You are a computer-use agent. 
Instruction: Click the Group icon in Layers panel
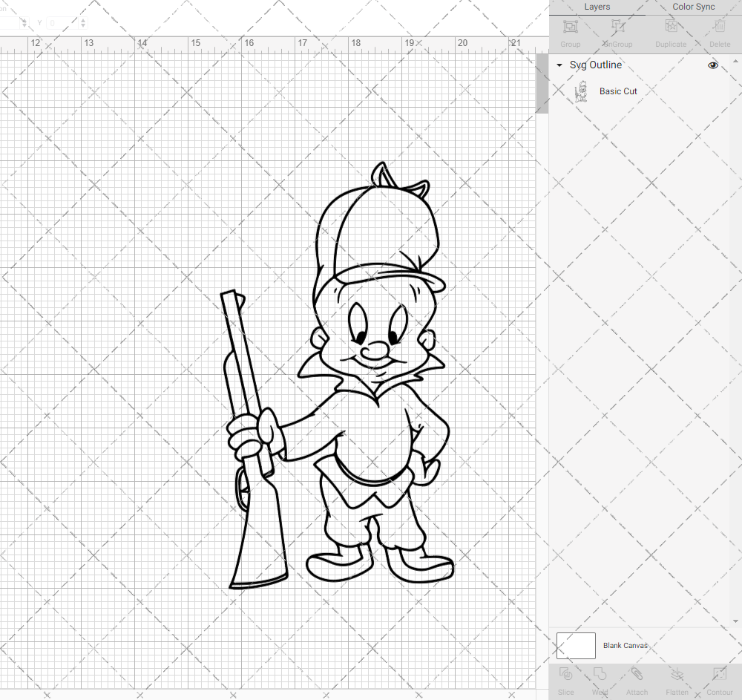[570, 27]
